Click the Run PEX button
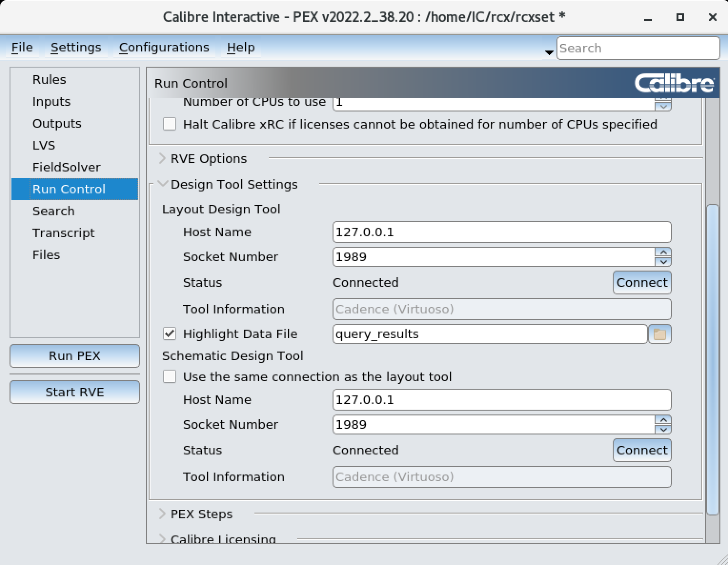Screen dimensions: 728x565 click(75, 356)
